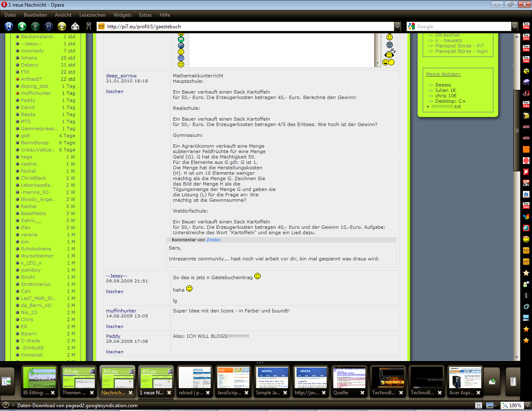Viewport: 532px width, 411px height.
Task: Click löschen under deep_sorrow's entry
Action: (114, 92)
